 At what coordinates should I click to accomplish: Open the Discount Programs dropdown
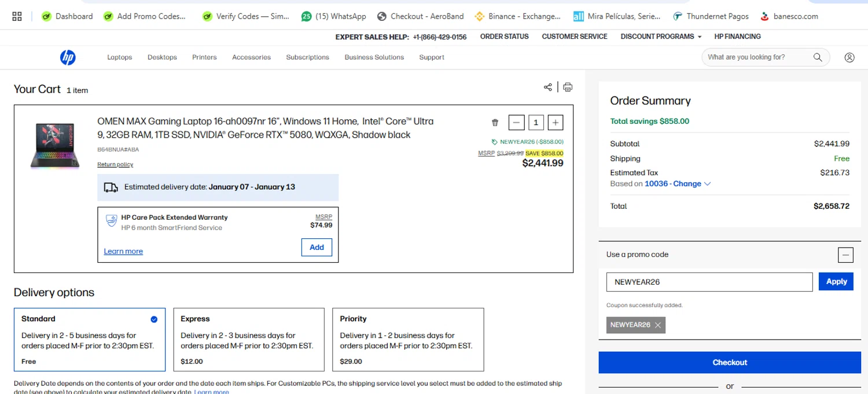click(661, 36)
